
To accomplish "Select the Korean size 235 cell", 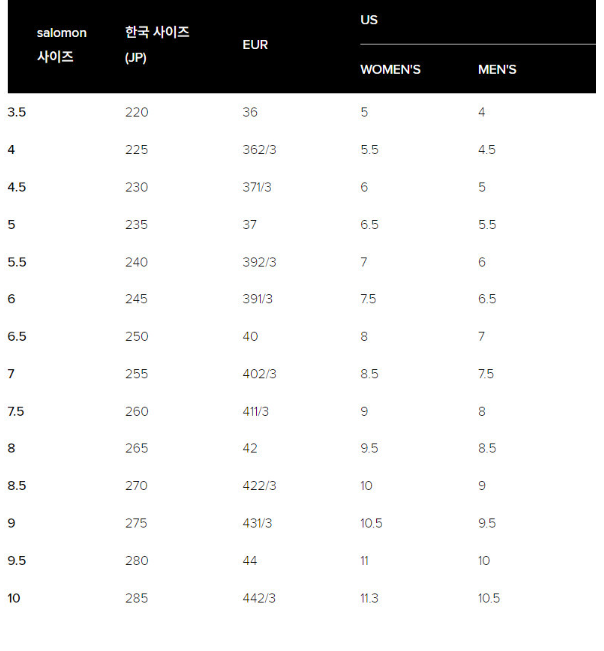I will 136,225.
